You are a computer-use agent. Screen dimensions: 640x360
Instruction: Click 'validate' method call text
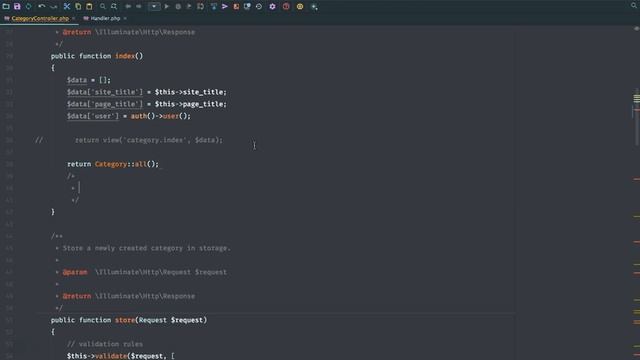[x=111, y=356]
